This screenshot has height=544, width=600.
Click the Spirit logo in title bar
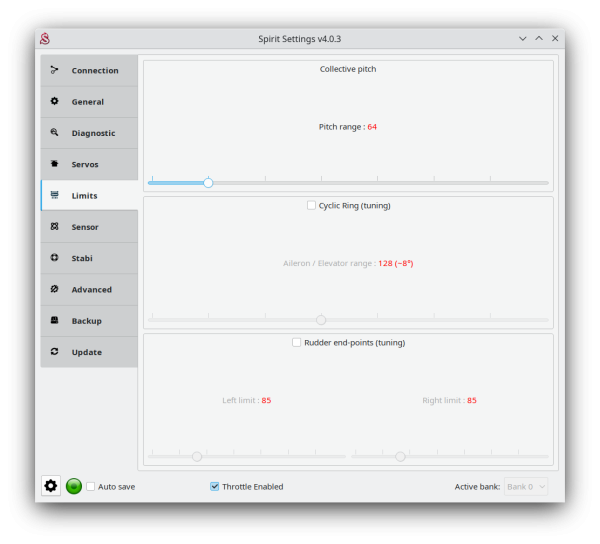(45, 38)
